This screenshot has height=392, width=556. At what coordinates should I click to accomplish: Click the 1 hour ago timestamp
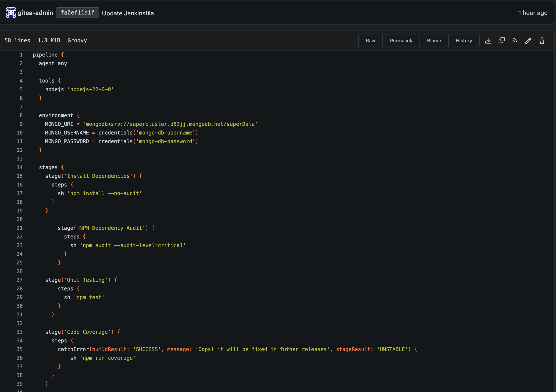[x=533, y=13]
